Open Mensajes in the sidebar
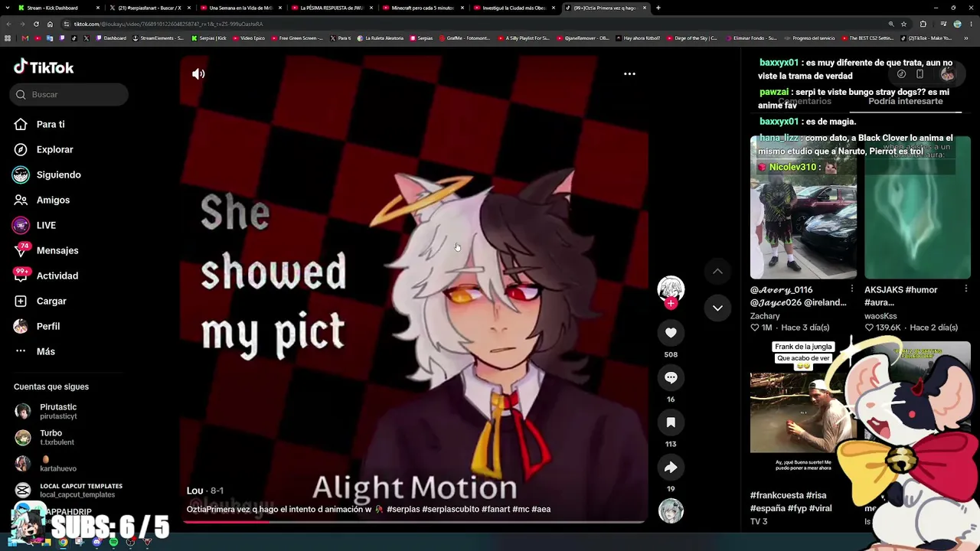Image resolution: width=980 pixels, height=551 pixels. point(57,250)
